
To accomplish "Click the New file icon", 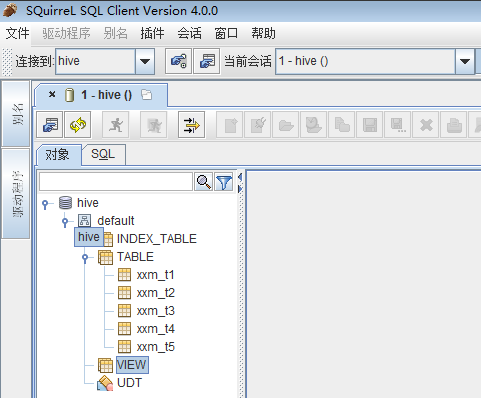I will pyautogui.click(x=230, y=125).
